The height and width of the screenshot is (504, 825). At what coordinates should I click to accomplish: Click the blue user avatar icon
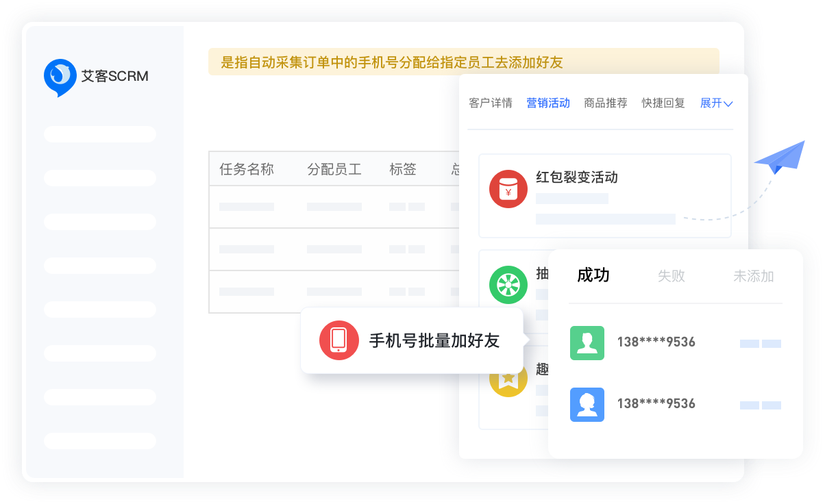pyautogui.click(x=587, y=404)
